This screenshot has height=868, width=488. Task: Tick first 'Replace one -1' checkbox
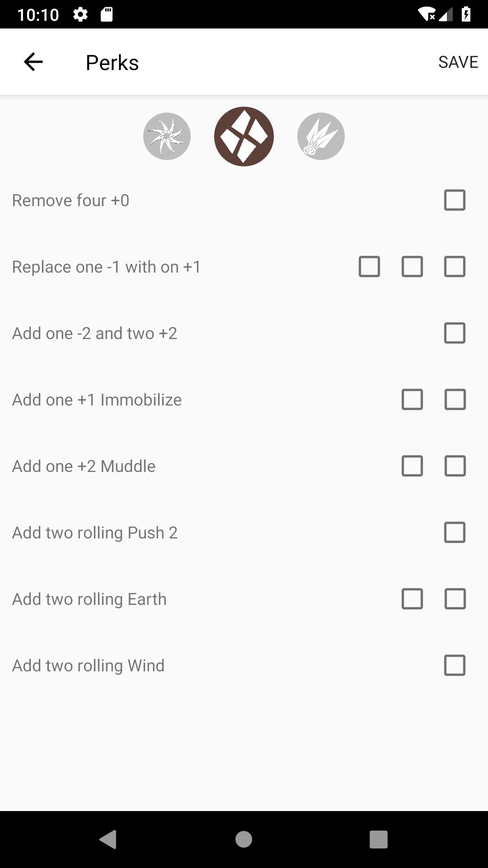pos(369,267)
